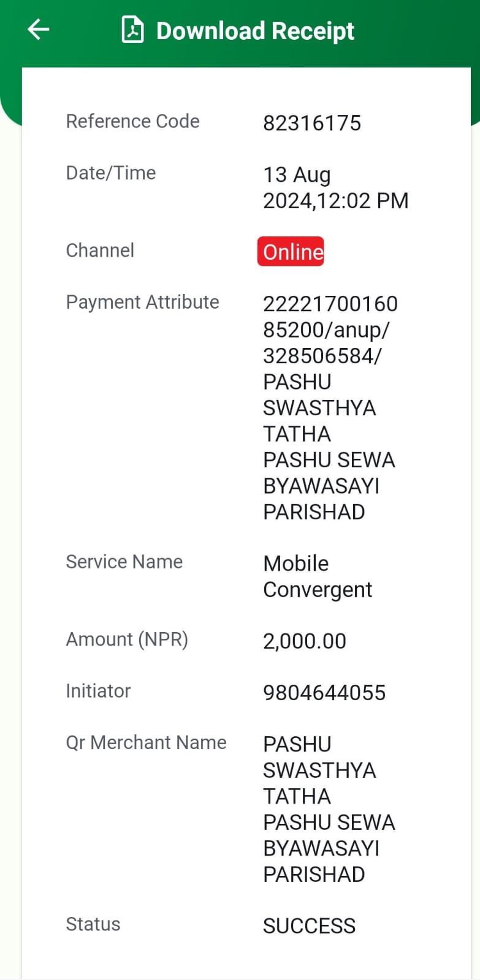Tap the Payment Attribute label
Viewport: 480px width, 980px height.
143,302
